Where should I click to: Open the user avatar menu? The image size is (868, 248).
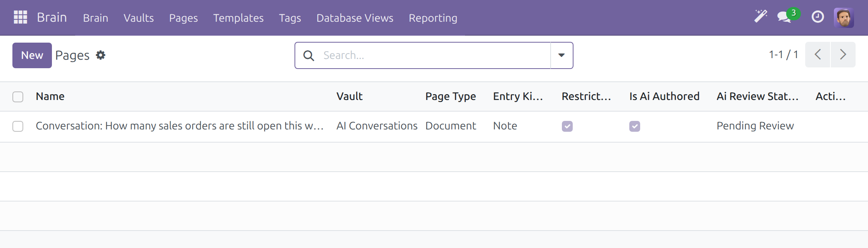pyautogui.click(x=844, y=18)
